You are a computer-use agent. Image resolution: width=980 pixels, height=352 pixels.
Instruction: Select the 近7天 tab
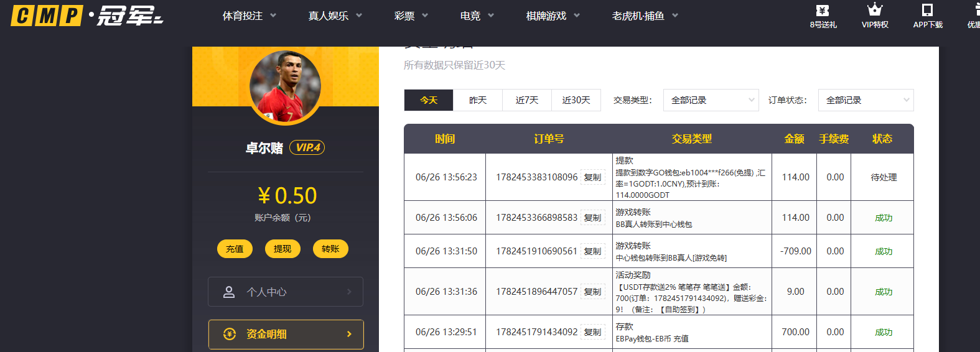(x=527, y=100)
